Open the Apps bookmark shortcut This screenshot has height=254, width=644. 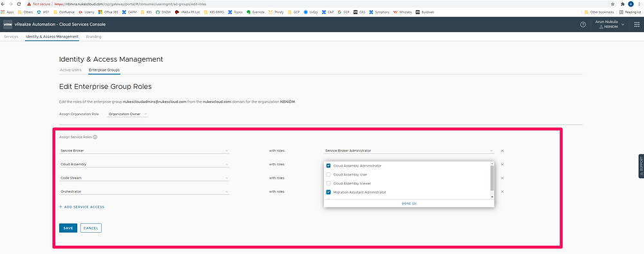[x=7, y=12]
